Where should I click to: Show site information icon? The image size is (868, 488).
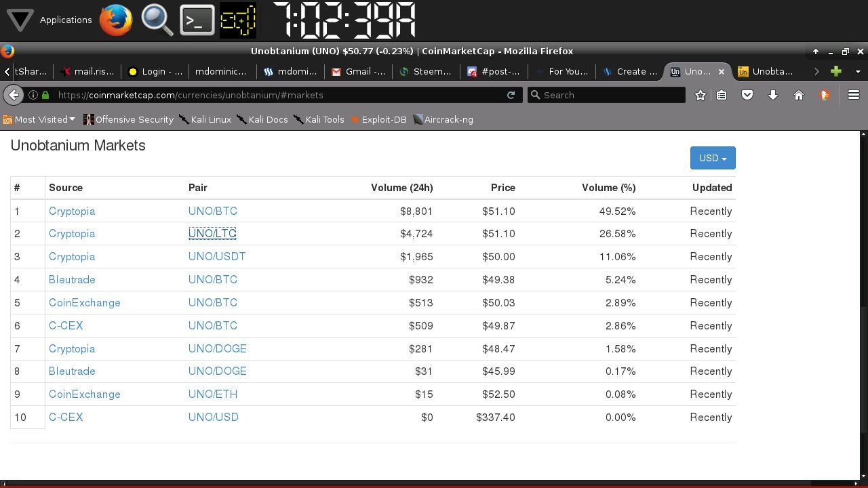pyautogui.click(x=33, y=95)
